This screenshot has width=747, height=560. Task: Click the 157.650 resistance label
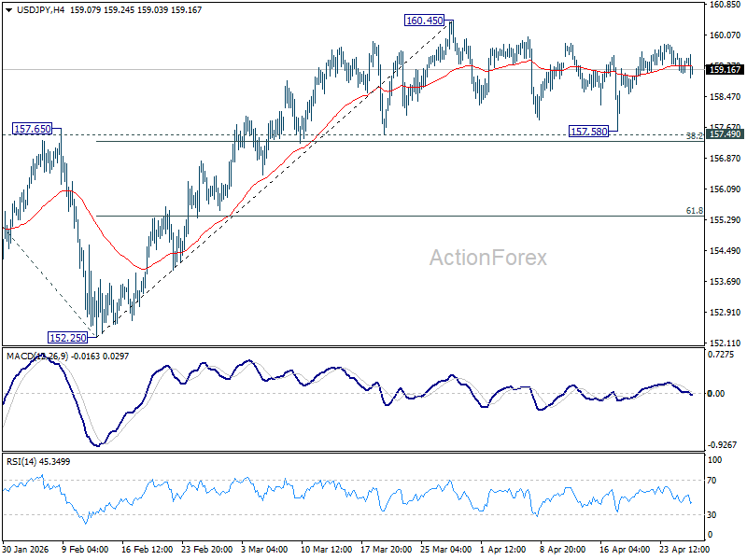coord(31,130)
